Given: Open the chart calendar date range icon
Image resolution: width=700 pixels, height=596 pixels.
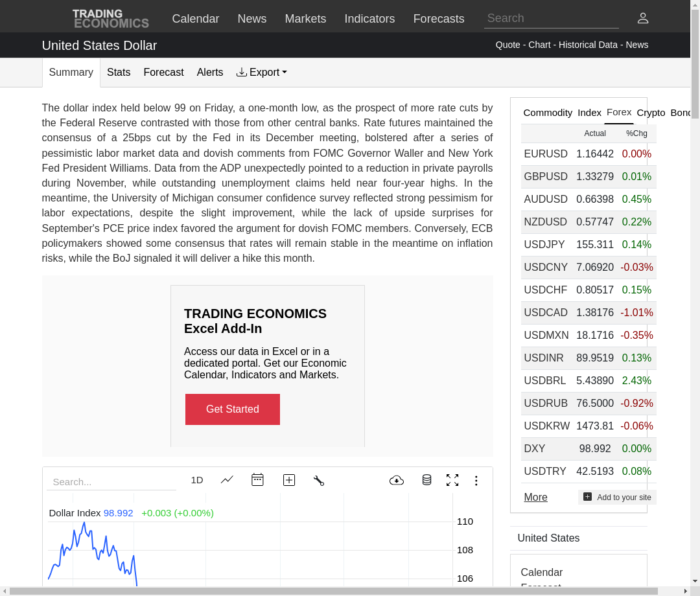Looking at the screenshot, I should (257, 480).
